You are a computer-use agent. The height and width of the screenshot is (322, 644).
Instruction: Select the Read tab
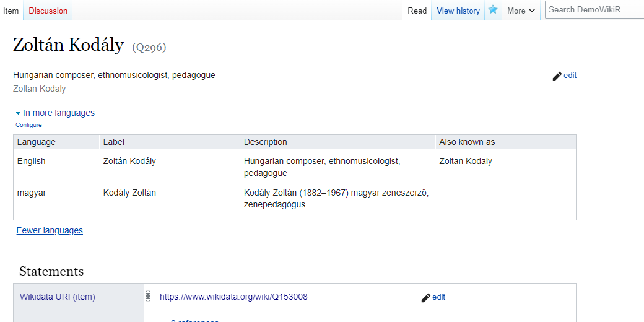417,11
